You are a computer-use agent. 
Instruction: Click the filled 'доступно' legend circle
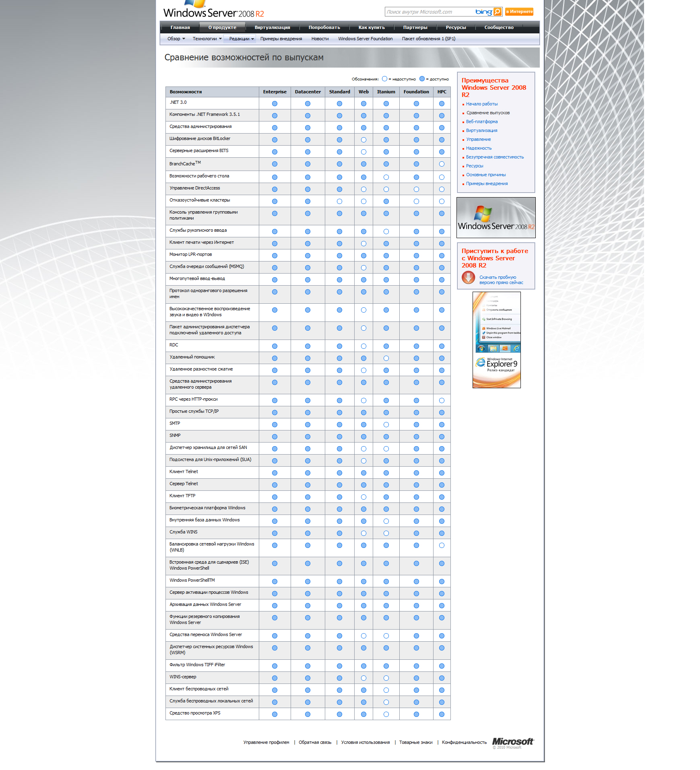(x=422, y=79)
